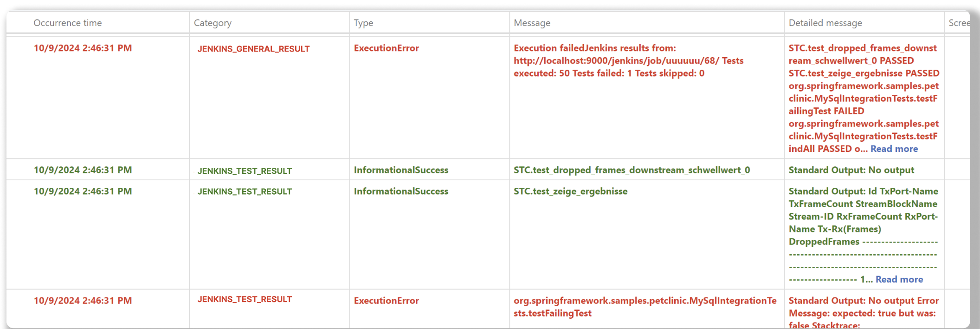Screen dimensions: 980x329
Task: Select the STC.test_dropped_frames_downstream_schwellwert_0 message
Action: [632, 170]
